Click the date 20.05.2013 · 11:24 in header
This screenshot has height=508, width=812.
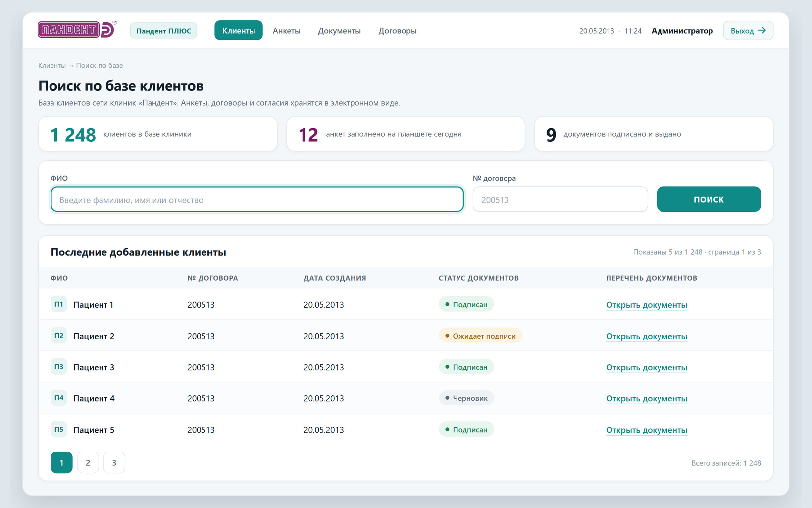pos(610,31)
